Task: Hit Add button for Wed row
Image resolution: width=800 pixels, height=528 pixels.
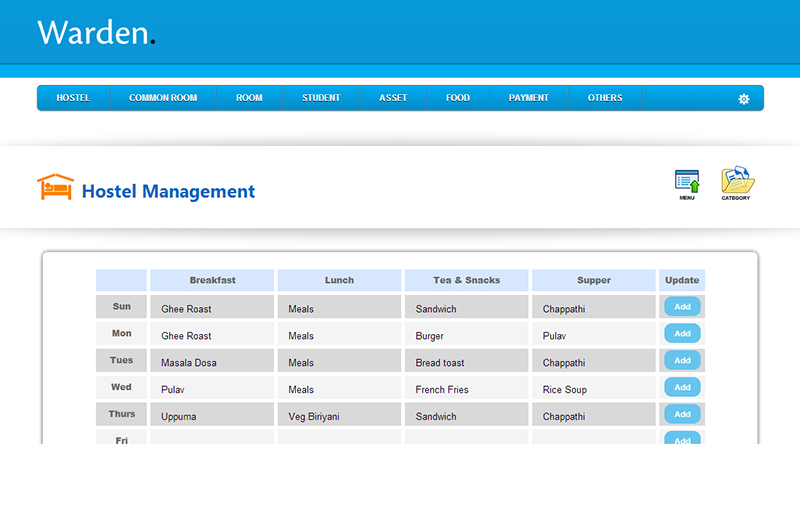Action: [682, 387]
